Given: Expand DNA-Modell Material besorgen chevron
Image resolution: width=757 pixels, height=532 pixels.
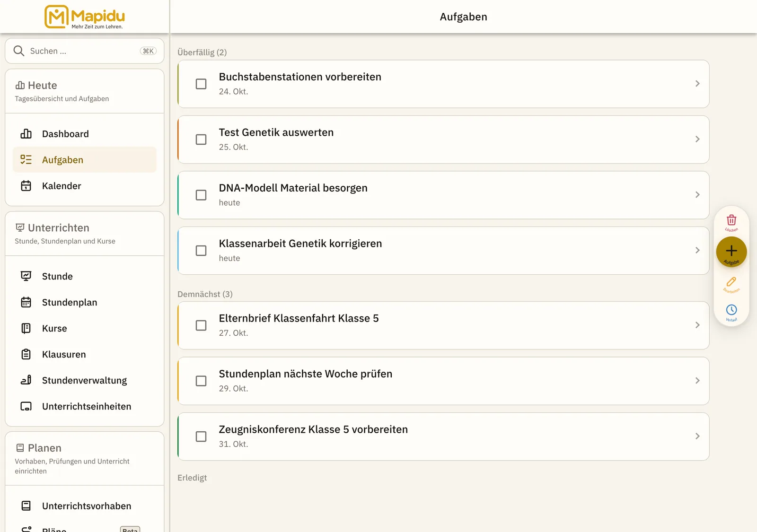Looking at the screenshot, I should (697, 195).
